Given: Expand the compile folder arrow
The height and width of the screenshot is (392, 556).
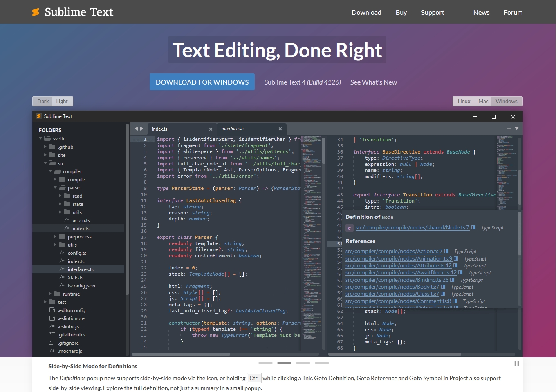Looking at the screenshot, I should click(55, 180).
